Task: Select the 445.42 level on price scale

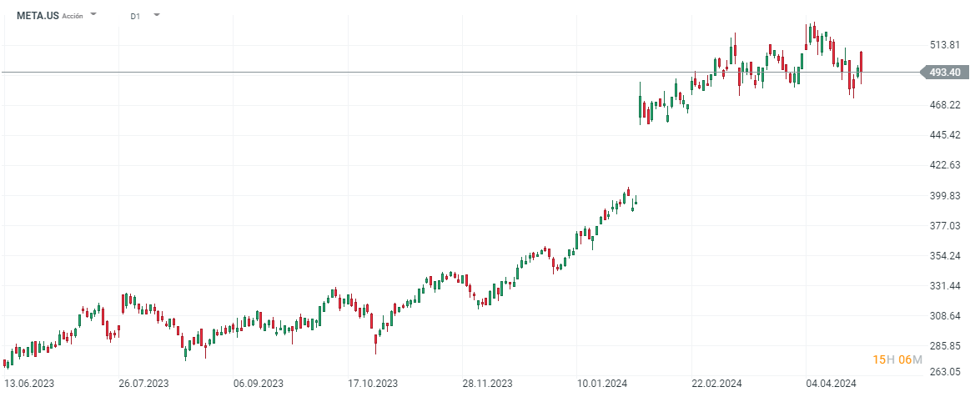Action: (945, 135)
